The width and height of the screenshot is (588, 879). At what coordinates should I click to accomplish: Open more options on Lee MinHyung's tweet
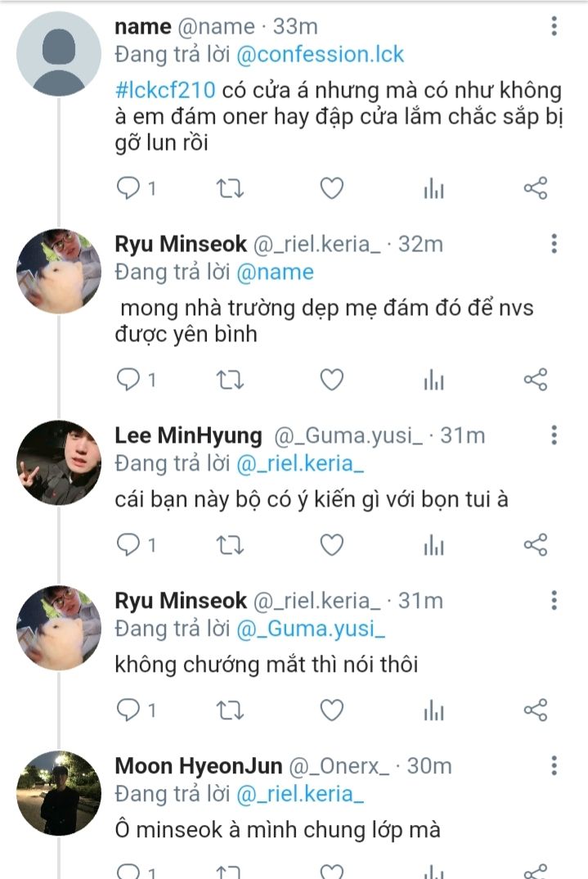pyautogui.click(x=554, y=435)
